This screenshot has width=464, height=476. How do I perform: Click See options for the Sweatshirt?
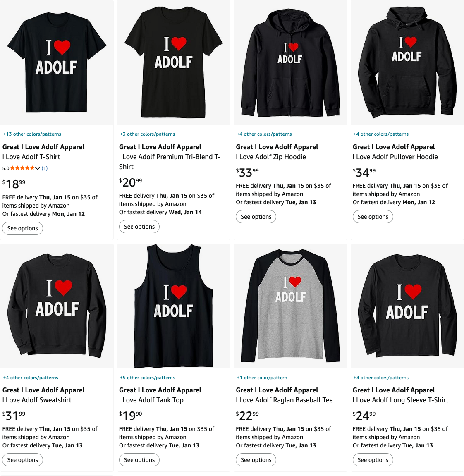[x=22, y=460]
